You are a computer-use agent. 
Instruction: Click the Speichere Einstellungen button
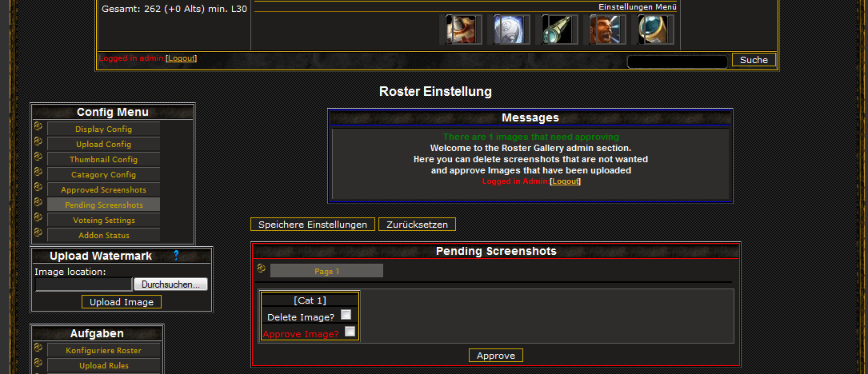[313, 224]
